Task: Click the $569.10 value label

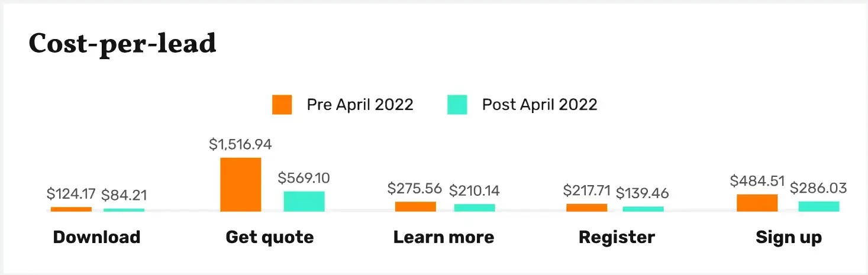Action: pyautogui.click(x=304, y=178)
